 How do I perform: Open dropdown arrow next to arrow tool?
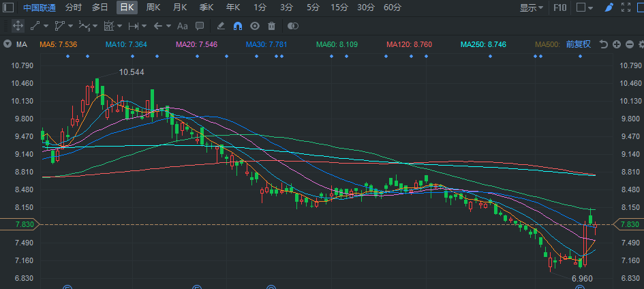[168, 27]
